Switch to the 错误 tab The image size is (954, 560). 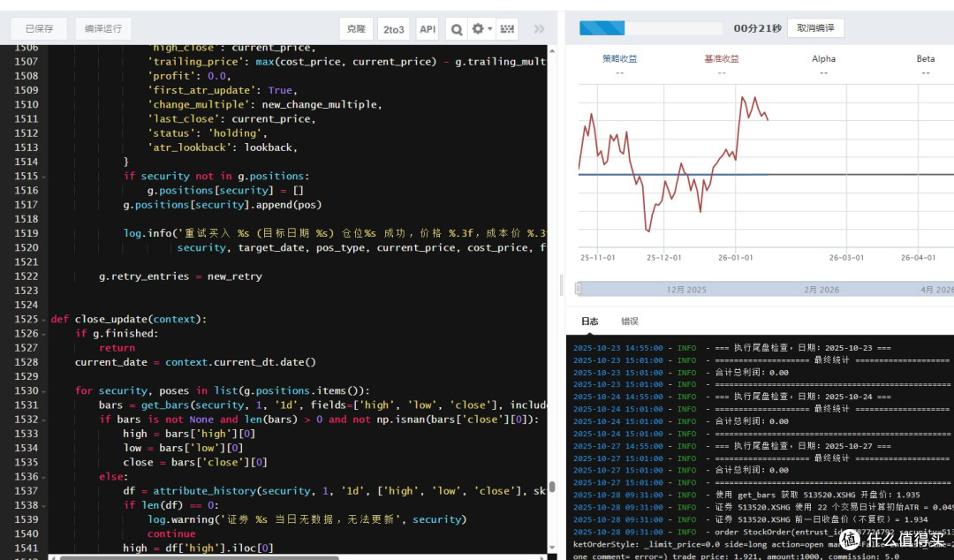[x=630, y=322]
